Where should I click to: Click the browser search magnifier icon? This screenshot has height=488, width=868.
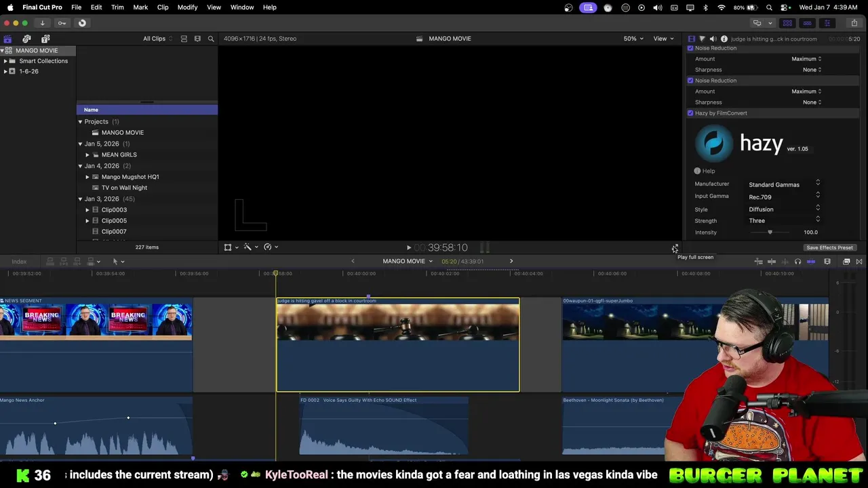(x=211, y=39)
